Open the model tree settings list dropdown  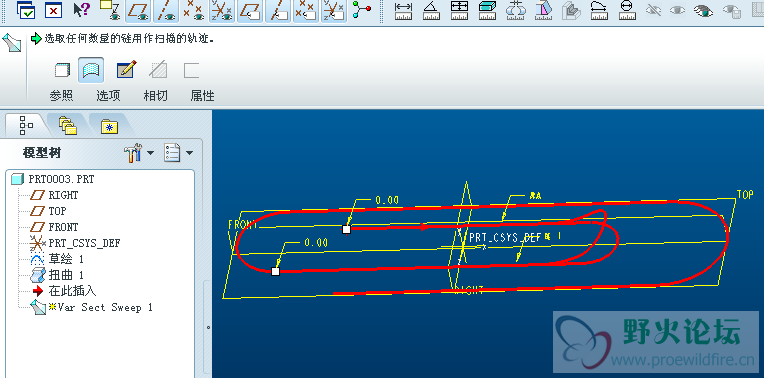click(x=178, y=153)
